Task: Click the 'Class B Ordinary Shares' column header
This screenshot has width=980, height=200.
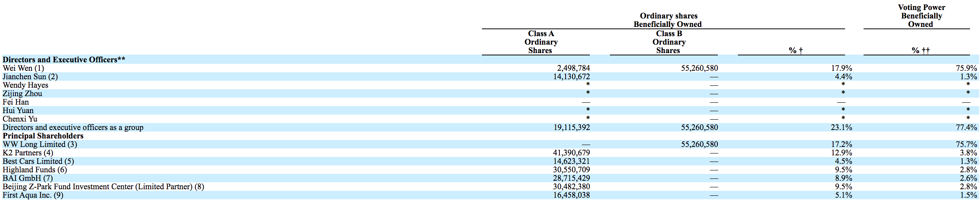Action: click(669, 42)
